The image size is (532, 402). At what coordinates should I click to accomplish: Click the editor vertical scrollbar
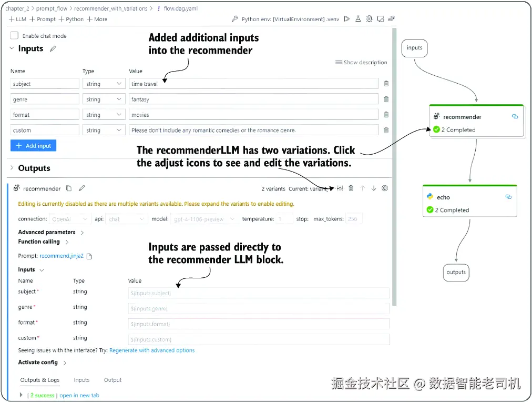click(394, 166)
